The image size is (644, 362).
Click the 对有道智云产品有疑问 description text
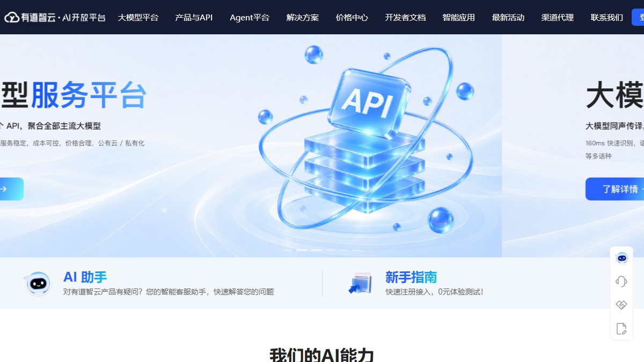[169, 292]
